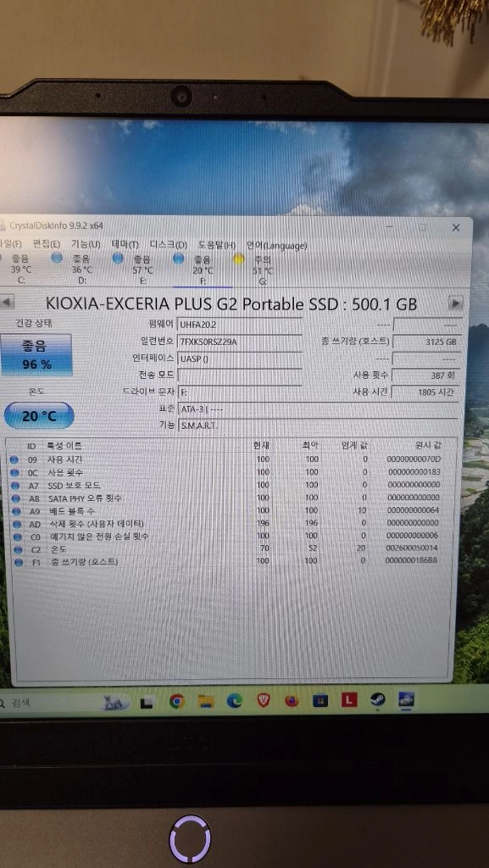
Task: Click the 기능 field showing S.M.A.R.T.
Action: 318,426
